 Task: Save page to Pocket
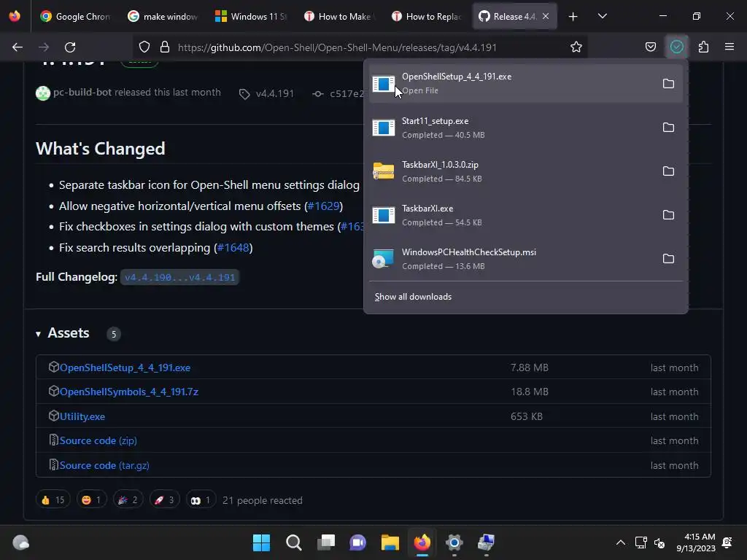650,47
